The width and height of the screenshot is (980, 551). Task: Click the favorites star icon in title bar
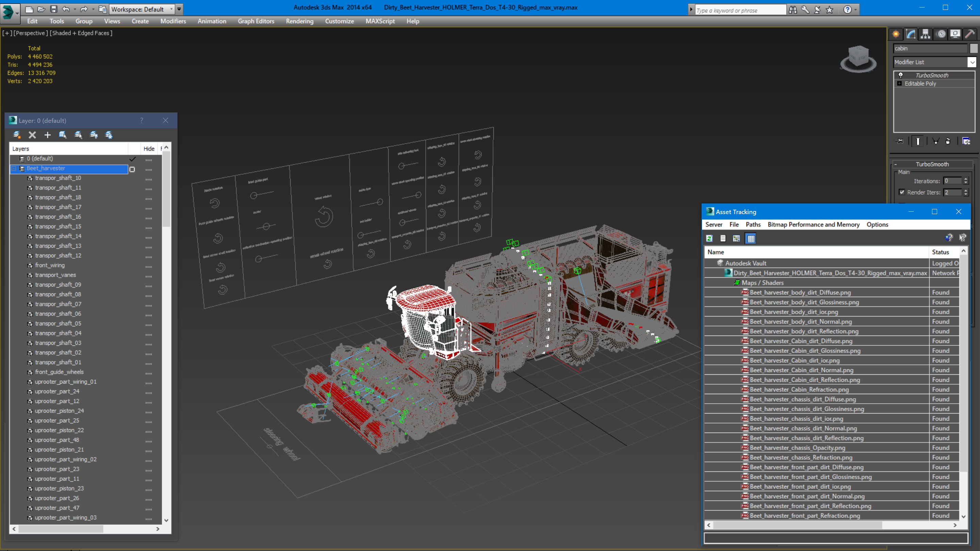pyautogui.click(x=830, y=10)
